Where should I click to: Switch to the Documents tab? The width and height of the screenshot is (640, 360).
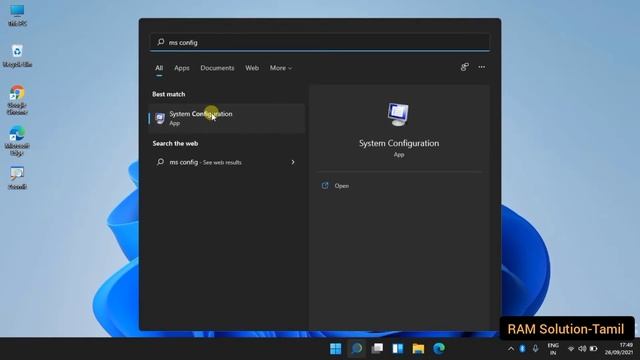[x=217, y=68]
